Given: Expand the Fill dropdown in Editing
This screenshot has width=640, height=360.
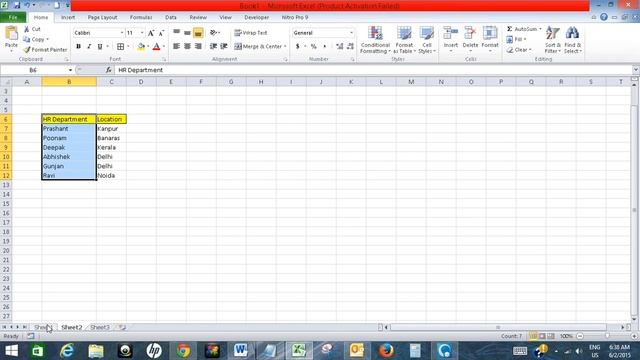Looking at the screenshot, I should coord(525,40).
